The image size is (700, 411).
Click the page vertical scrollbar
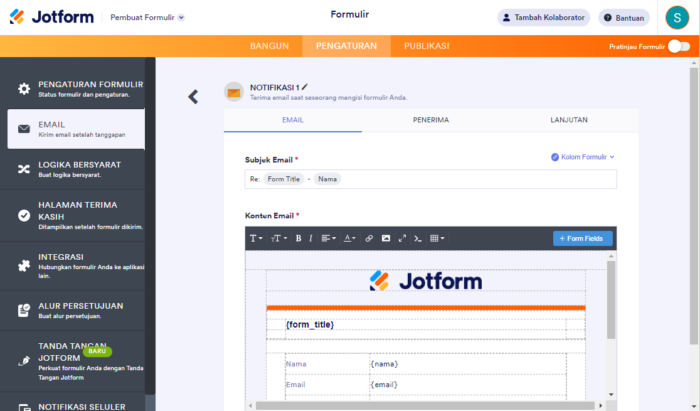point(693,205)
